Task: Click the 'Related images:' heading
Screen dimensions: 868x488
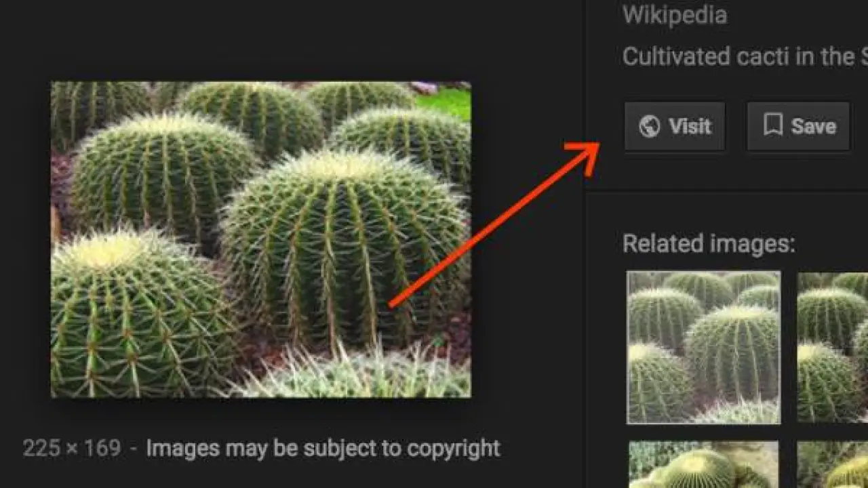Action: [x=708, y=243]
